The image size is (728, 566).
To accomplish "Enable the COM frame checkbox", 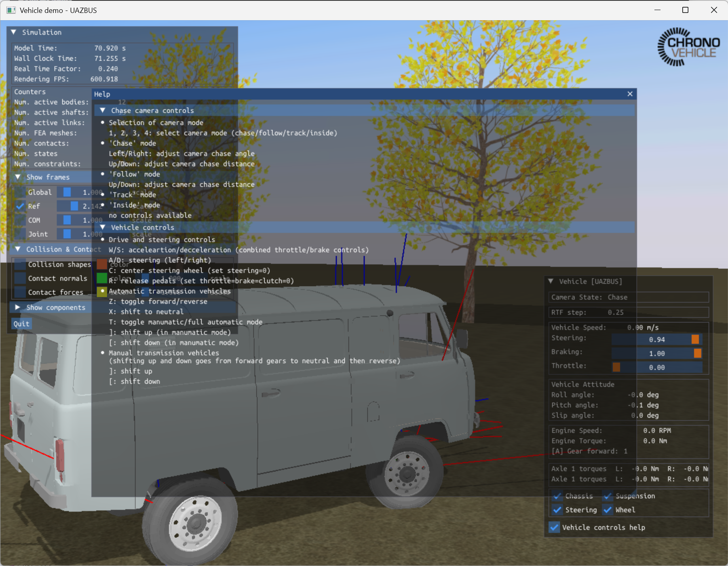I will (20, 220).
